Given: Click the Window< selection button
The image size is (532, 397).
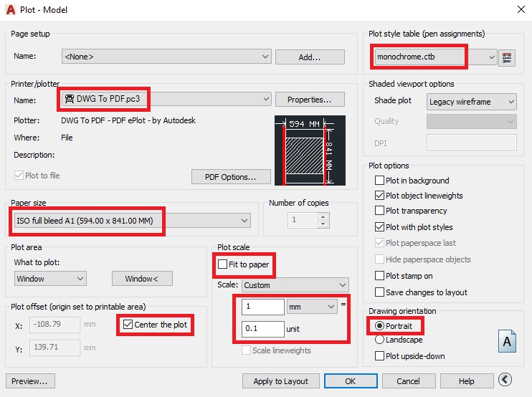Looking at the screenshot, I should click(x=141, y=279).
